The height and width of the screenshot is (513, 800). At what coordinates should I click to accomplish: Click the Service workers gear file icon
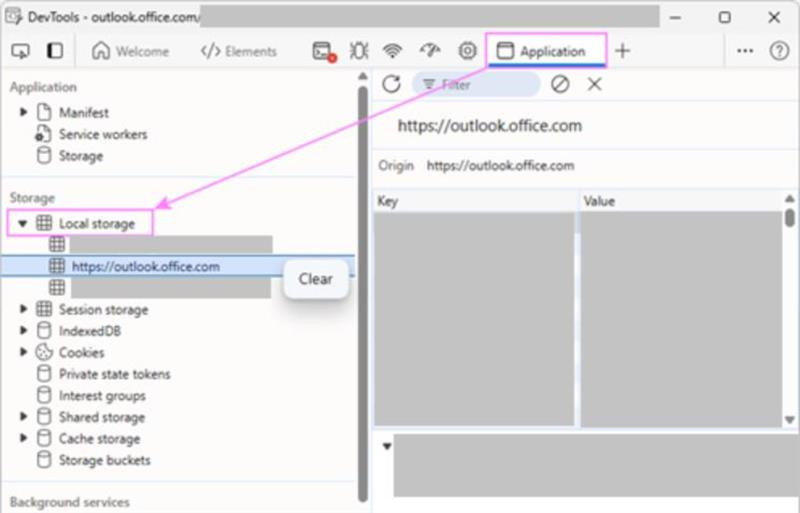click(43, 134)
